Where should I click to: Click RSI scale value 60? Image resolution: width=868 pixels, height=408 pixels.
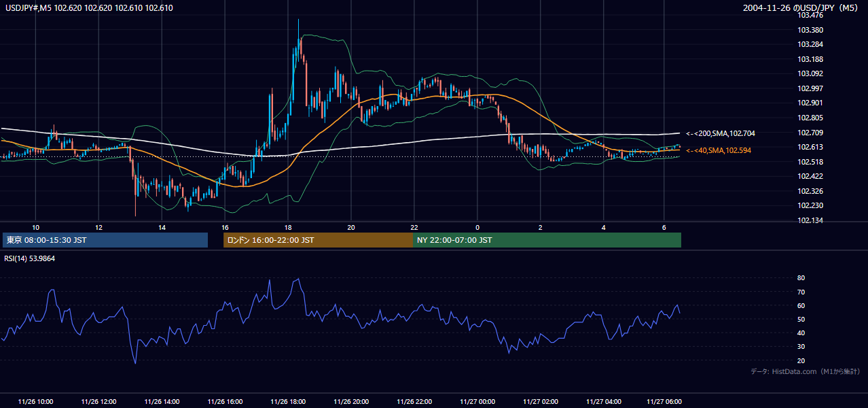pos(801,305)
